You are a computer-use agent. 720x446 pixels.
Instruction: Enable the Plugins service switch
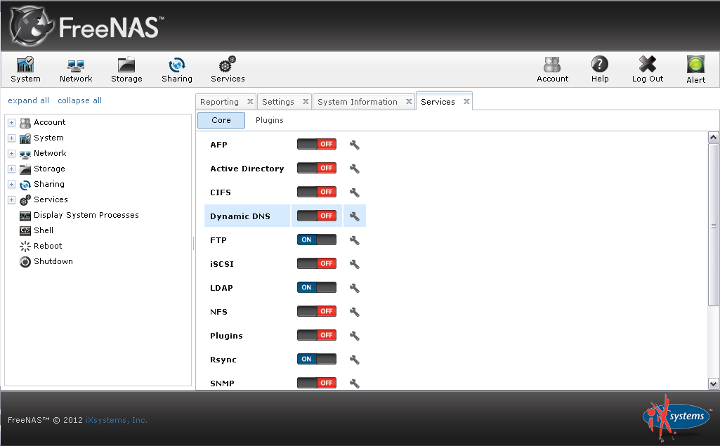[x=316, y=335]
